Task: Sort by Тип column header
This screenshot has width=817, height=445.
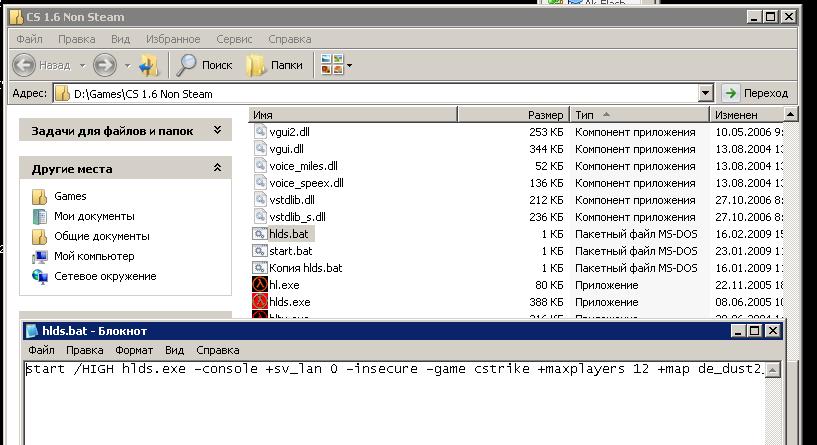Action: coord(639,115)
